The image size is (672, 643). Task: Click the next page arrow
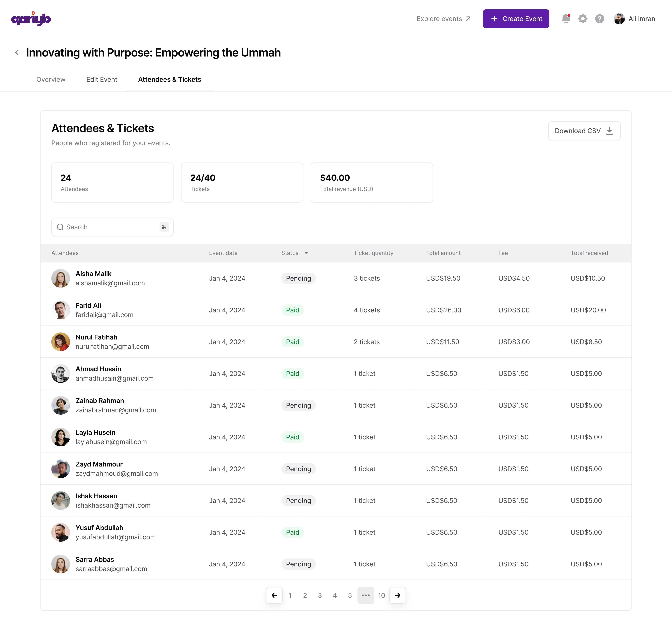(397, 595)
